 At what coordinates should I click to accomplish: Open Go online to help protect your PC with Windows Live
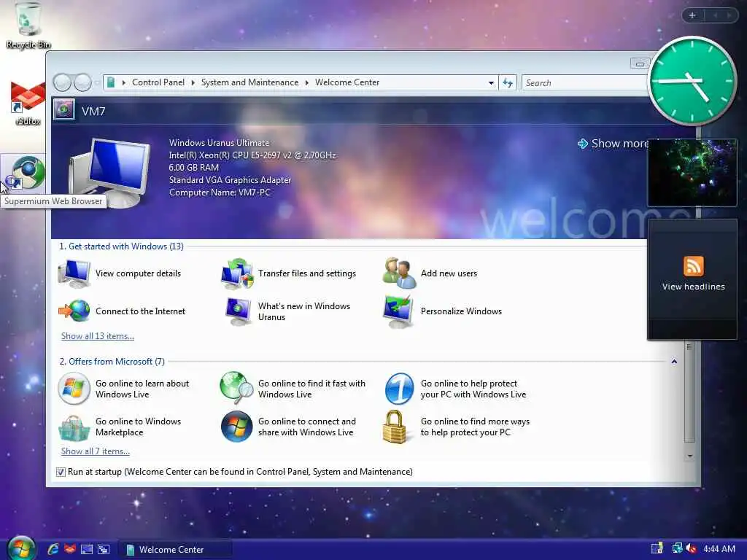[455, 389]
